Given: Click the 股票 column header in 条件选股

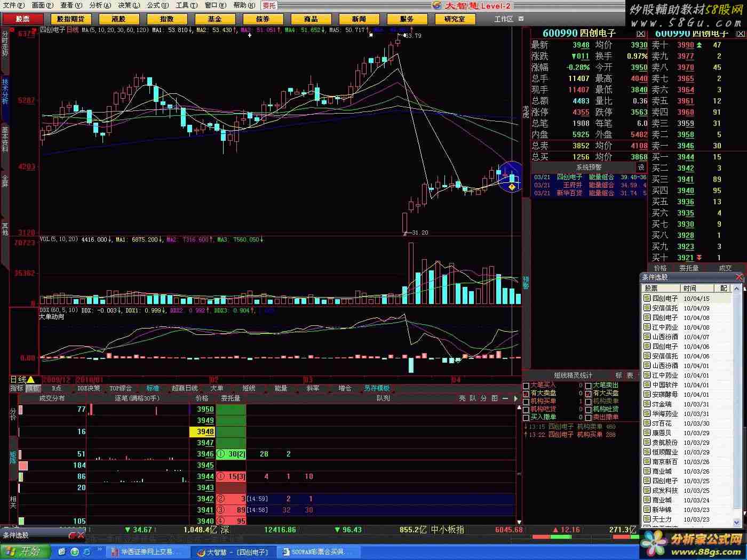Looking at the screenshot, I should coord(662,288).
